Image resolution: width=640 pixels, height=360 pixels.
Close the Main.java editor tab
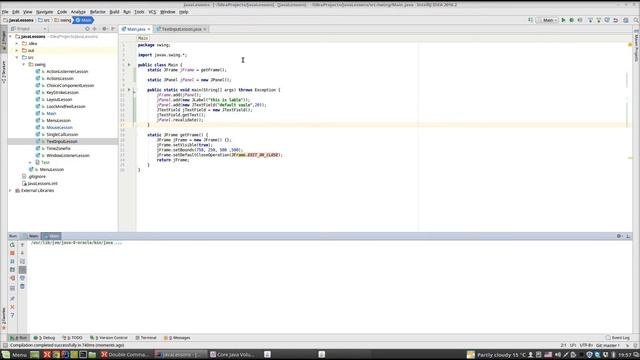[x=149, y=29]
